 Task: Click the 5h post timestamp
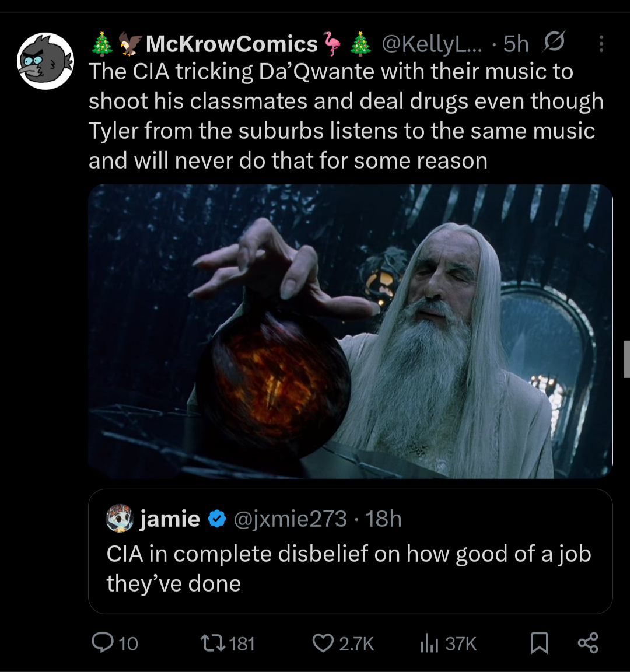point(516,44)
